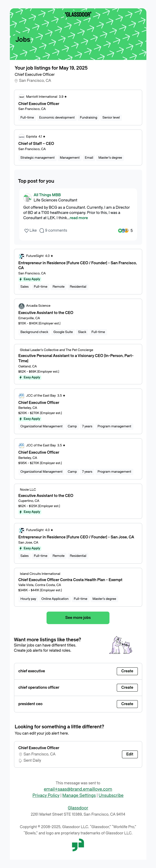Open Chief of Staff – CEO listing
Viewport: 156px width, 868px height.
click(x=36, y=144)
